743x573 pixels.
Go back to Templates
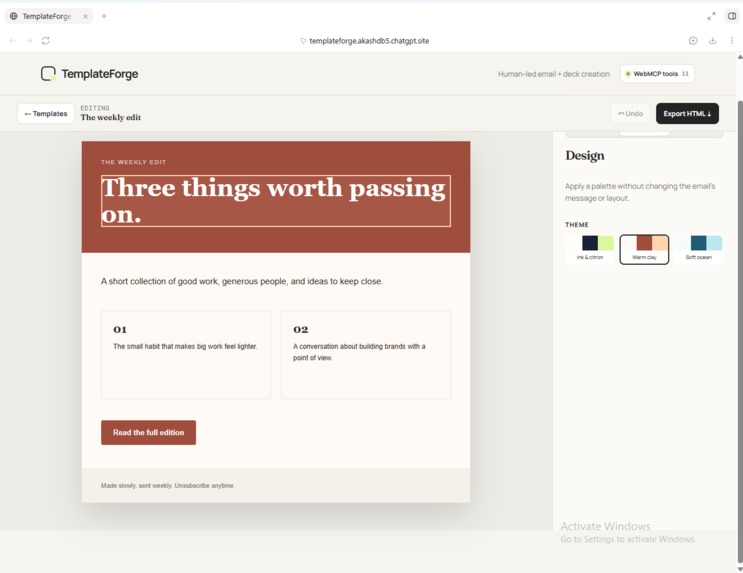coord(46,114)
